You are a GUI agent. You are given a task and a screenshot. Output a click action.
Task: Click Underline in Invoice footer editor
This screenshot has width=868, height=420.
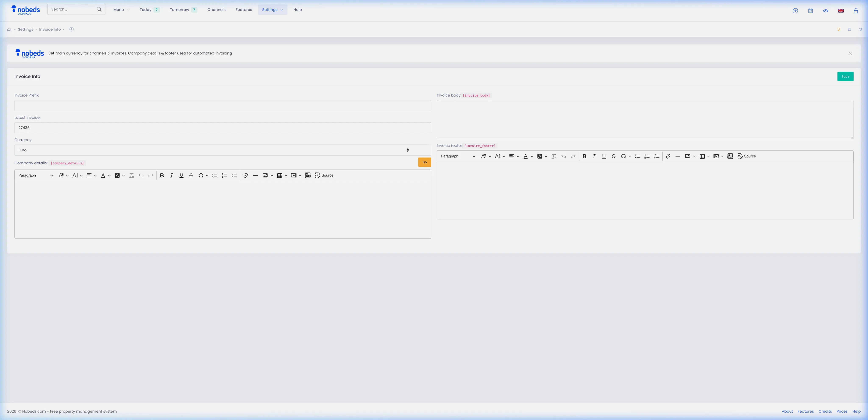click(x=604, y=156)
